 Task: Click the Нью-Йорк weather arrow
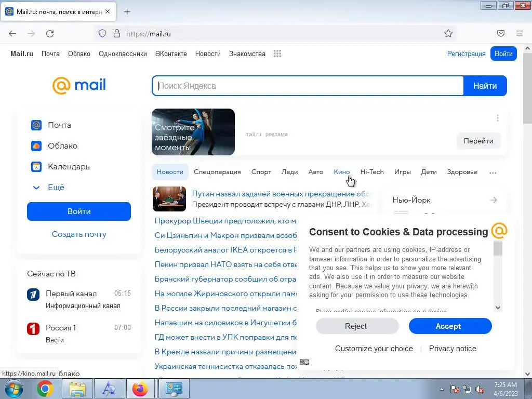click(x=494, y=200)
